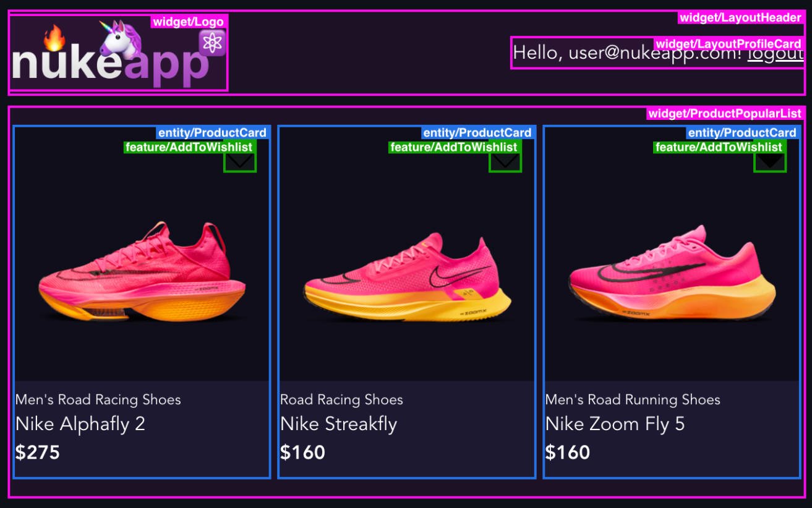Click the nukeapp logo text
The width and height of the screenshot is (812, 508).
click(110, 65)
